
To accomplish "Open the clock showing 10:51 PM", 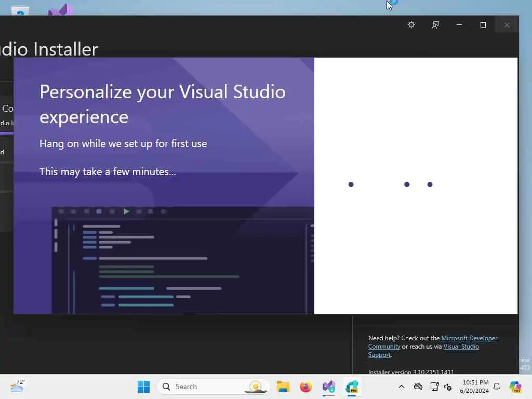I will point(475,387).
